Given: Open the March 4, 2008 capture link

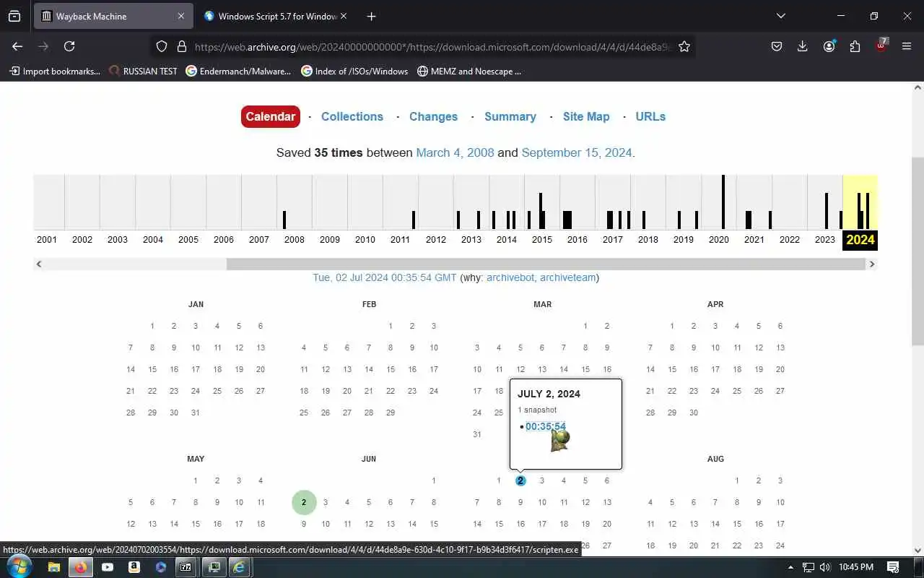Looking at the screenshot, I should coord(455,152).
